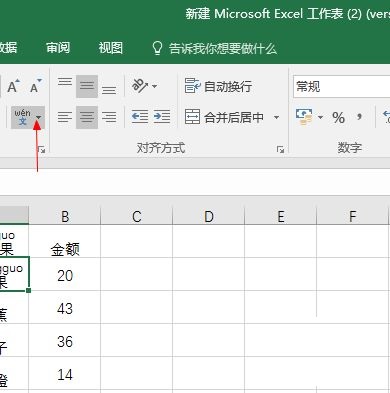Toggle center horizontal alignment
This screenshot has height=393, width=390.
pos(87,117)
